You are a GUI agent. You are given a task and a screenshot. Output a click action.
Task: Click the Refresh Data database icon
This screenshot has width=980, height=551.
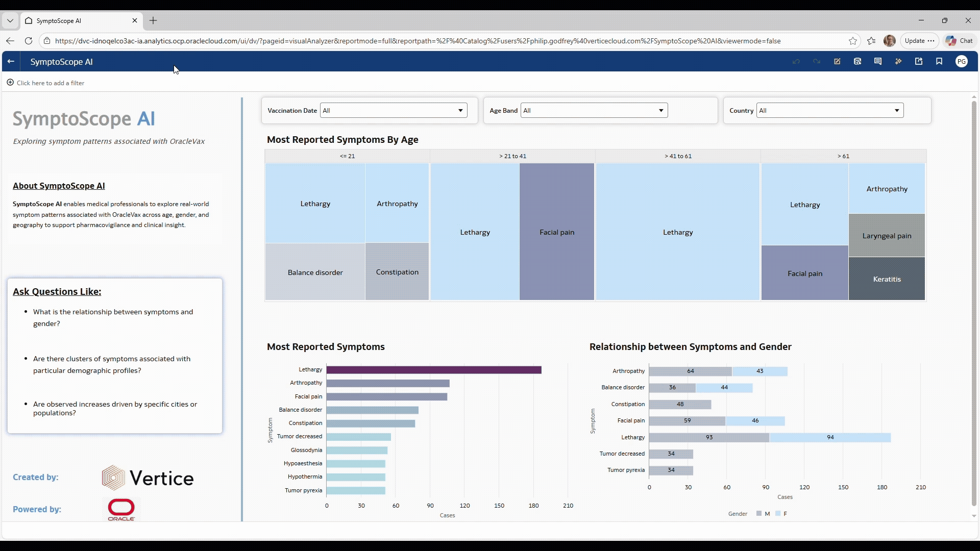[x=857, y=62]
